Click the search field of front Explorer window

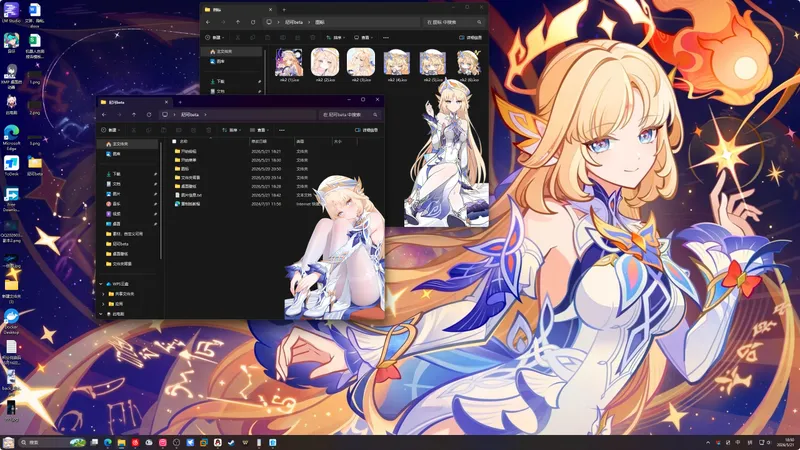coord(349,115)
